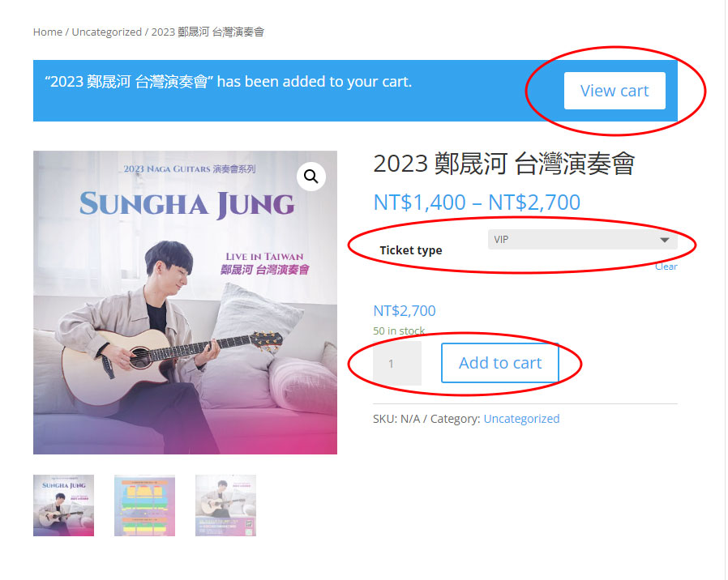Click the NT$1,400 – NT$2,700 price range
728x580 pixels.
(477, 202)
